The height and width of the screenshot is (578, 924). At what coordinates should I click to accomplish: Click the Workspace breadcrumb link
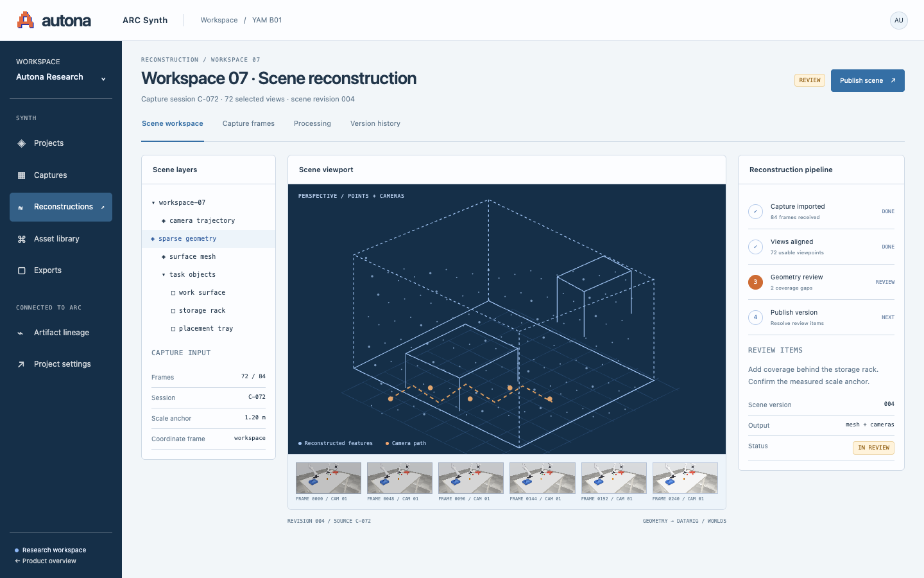pyautogui.click(x=219, y=20)
